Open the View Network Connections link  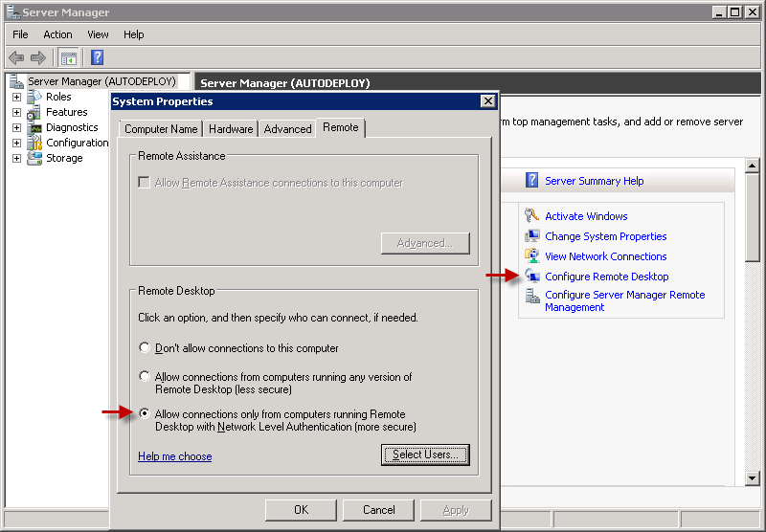(x=606, y=256)
